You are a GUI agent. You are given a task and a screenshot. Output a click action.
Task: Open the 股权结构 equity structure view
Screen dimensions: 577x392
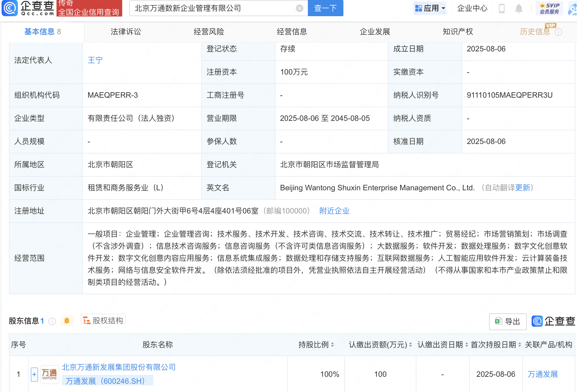click(103, 320)
